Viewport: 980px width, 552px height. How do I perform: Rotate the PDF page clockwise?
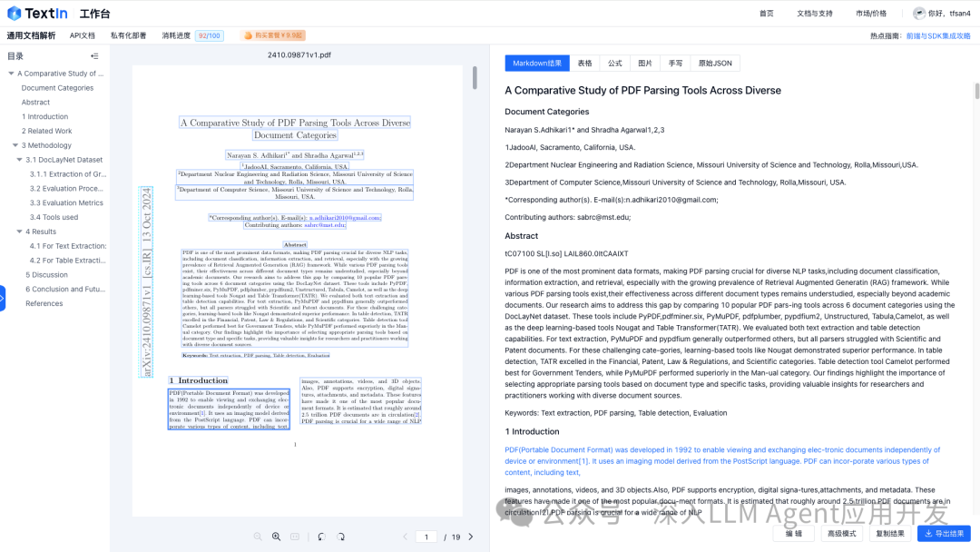340,537
